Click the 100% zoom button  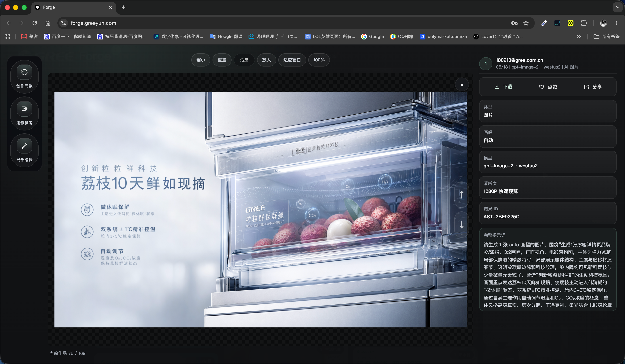[x=319, y=60]
